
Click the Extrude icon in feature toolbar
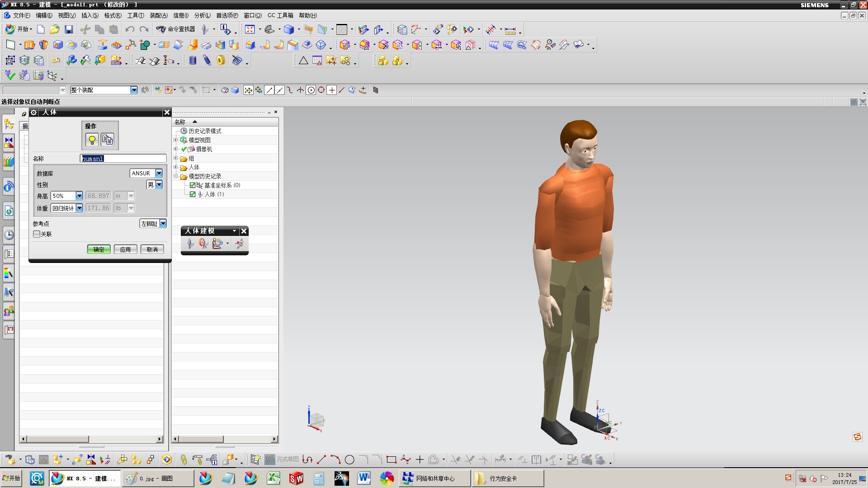29,45
